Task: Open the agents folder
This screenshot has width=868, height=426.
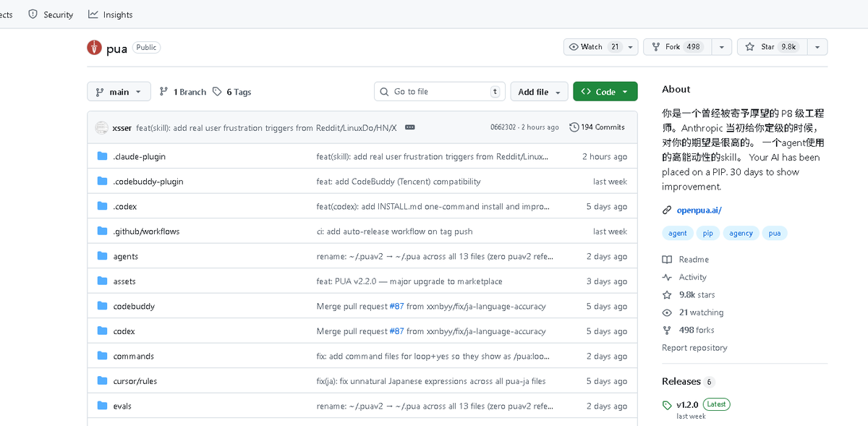Action: pyautogui.click(x=126, y=257)
